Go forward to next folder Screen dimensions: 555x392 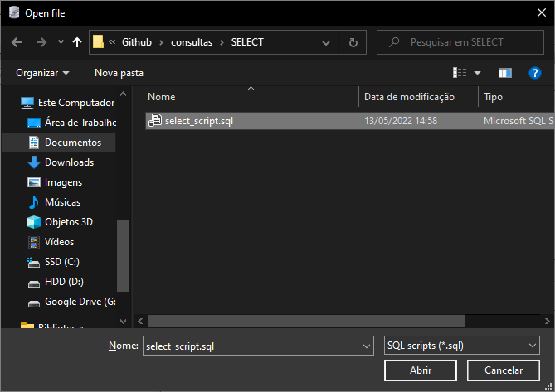[x=41, y=42]
